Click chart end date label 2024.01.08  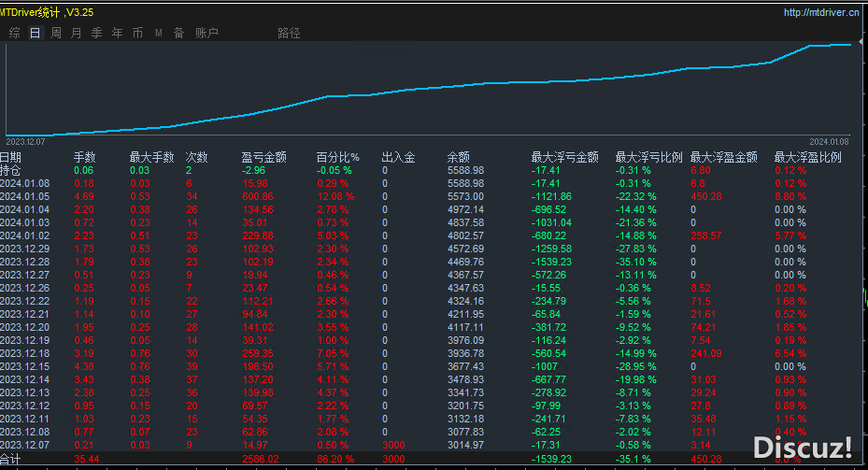[x=829, y=142]
